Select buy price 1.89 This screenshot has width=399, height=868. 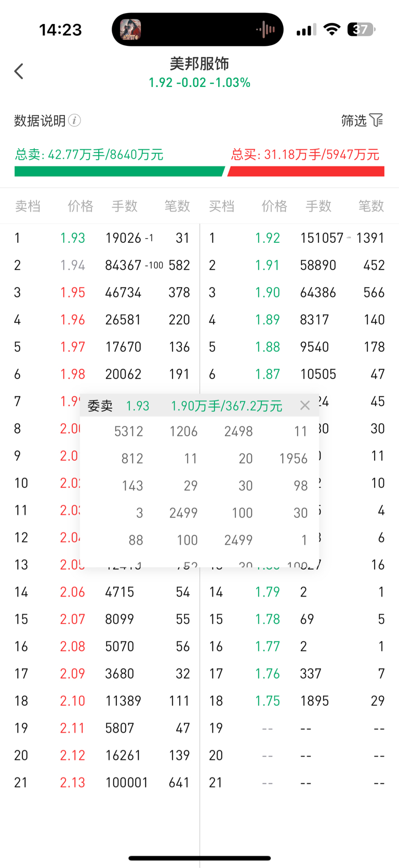point(268,320)
